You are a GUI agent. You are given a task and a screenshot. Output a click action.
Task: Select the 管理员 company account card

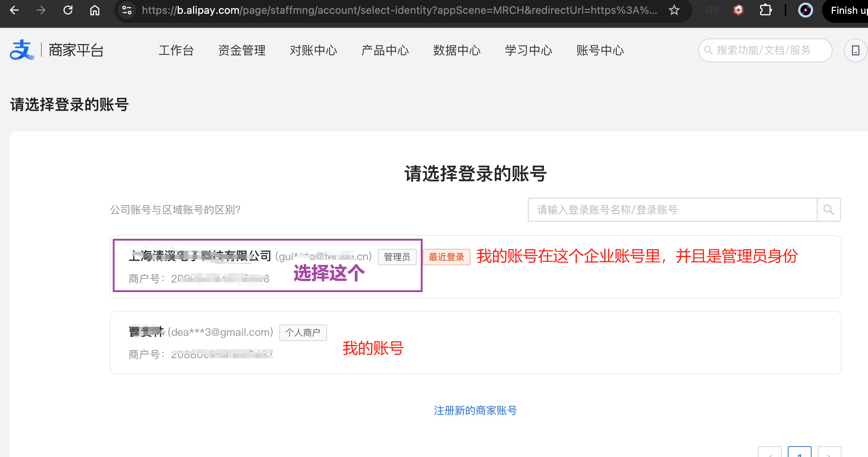click(x=475, y=267)
